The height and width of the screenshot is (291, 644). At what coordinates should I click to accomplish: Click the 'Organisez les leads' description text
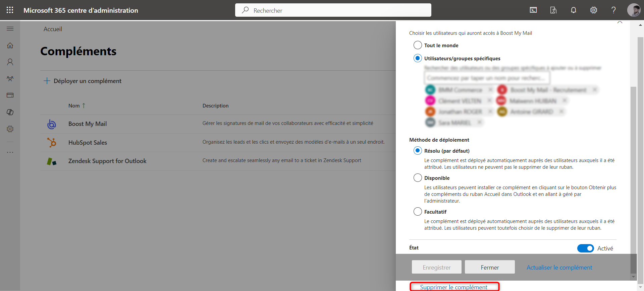(293, 142)
